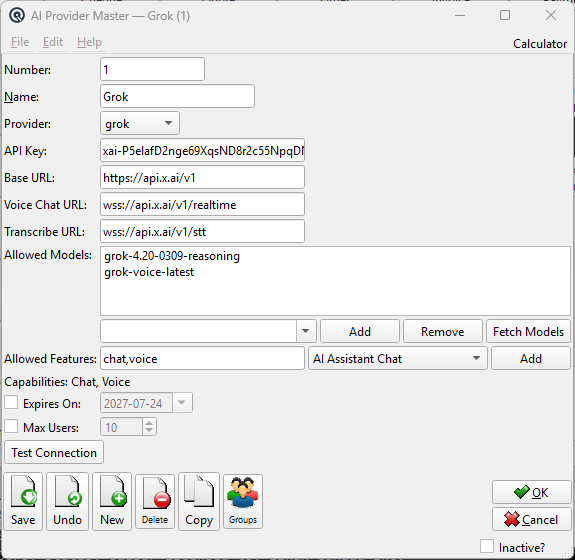Open the Calculator link
Viewport: 575px width, 560px height.
click(540, 44)
